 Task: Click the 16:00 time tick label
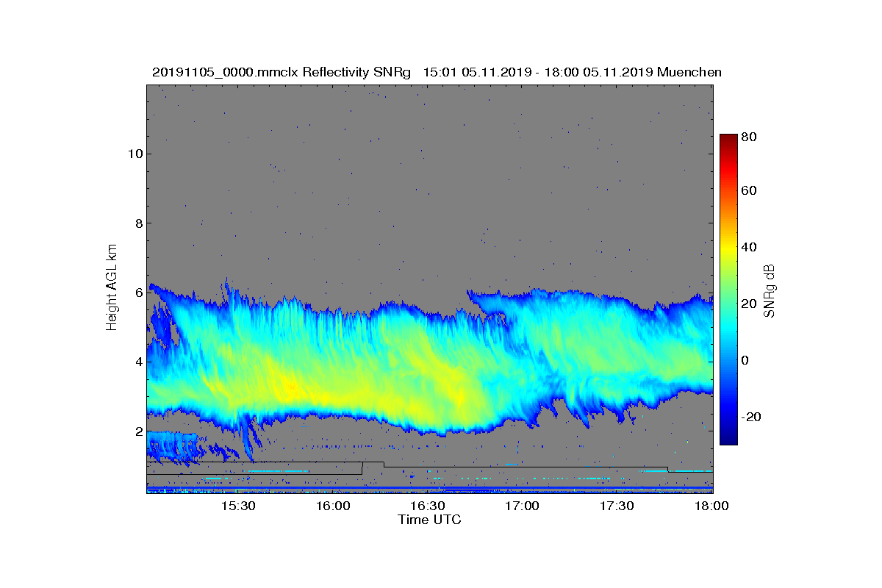[333, 506]
